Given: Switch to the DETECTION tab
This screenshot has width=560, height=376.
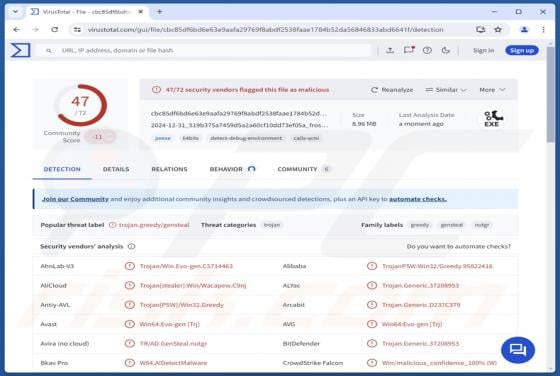Looking at the screenshot, I should (62, 169).
